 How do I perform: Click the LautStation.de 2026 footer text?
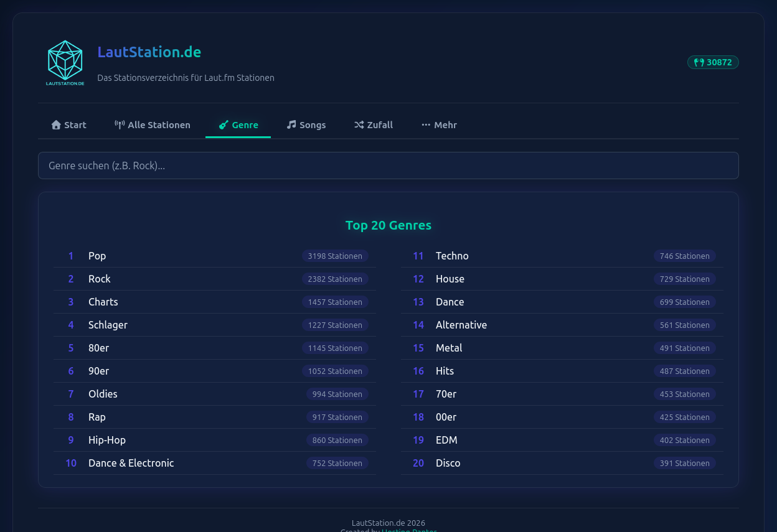388,523
